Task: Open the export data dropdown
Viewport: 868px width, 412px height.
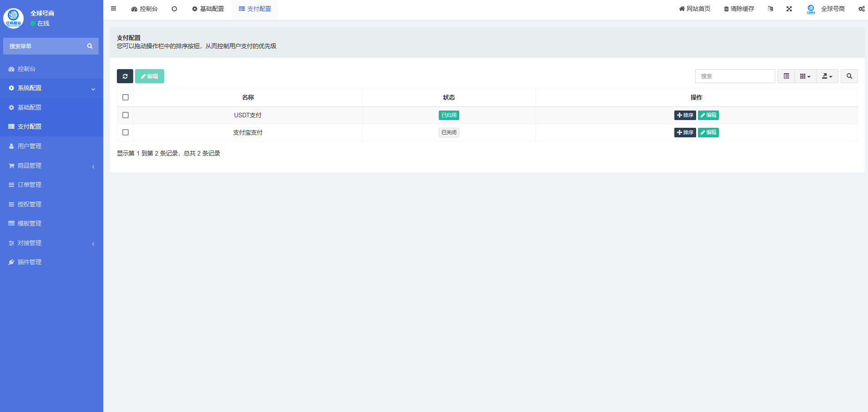Action: (x=827, y=76)
